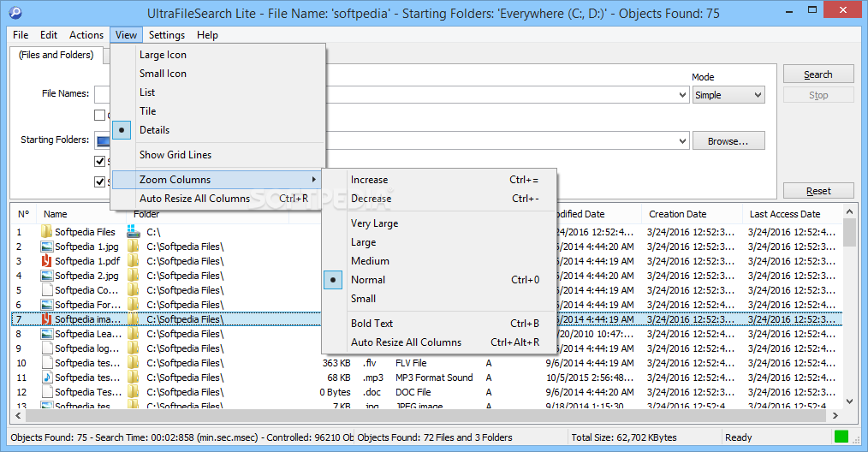Open the Help menu
This screenshot has width=868, height=452.
click(208, 35)
